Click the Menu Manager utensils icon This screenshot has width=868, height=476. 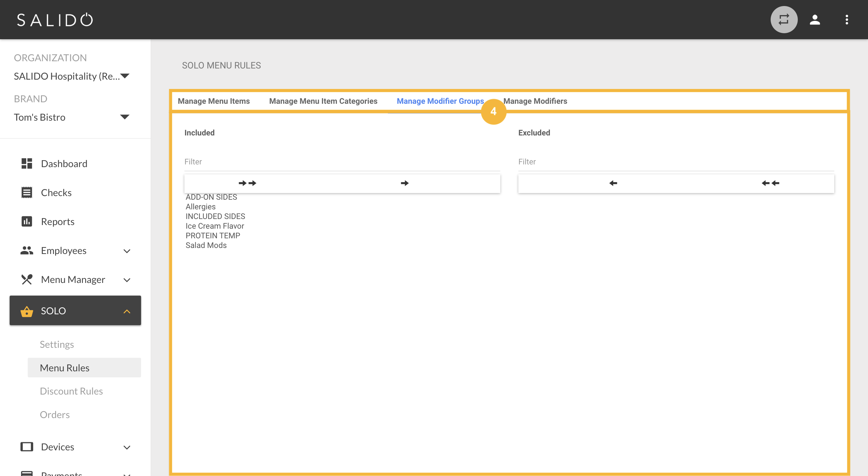27,280
